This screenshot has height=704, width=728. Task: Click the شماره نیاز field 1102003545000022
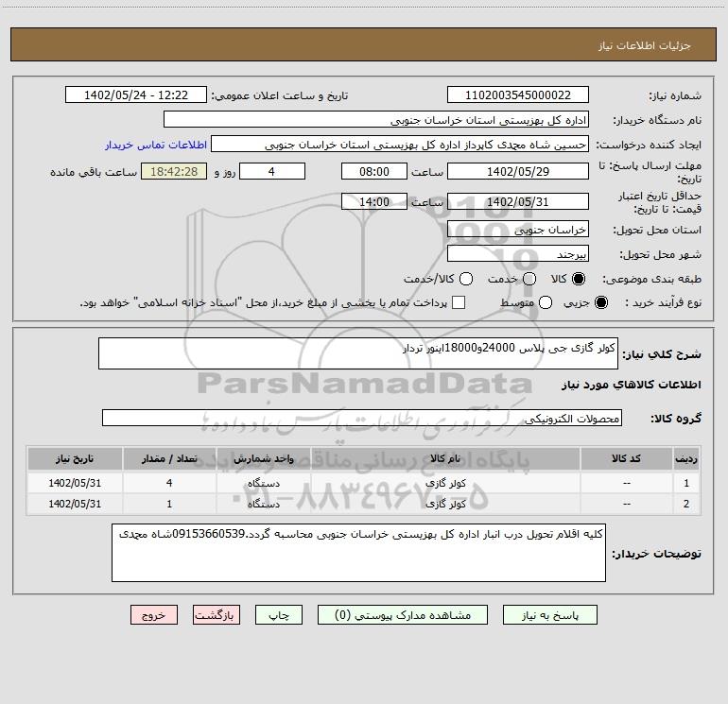pyautogui.click(x=518, y=95)
